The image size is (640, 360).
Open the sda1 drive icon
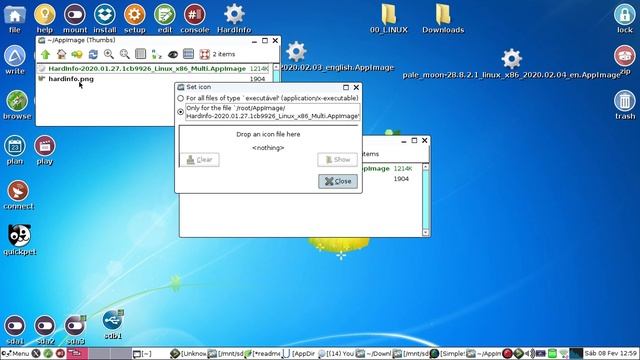(x=15, y=330)
